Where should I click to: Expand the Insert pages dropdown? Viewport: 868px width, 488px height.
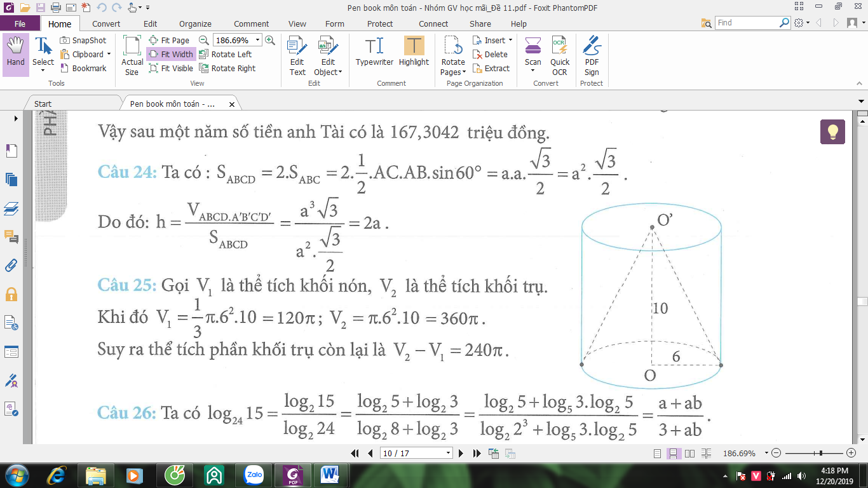tap(493, 40)
